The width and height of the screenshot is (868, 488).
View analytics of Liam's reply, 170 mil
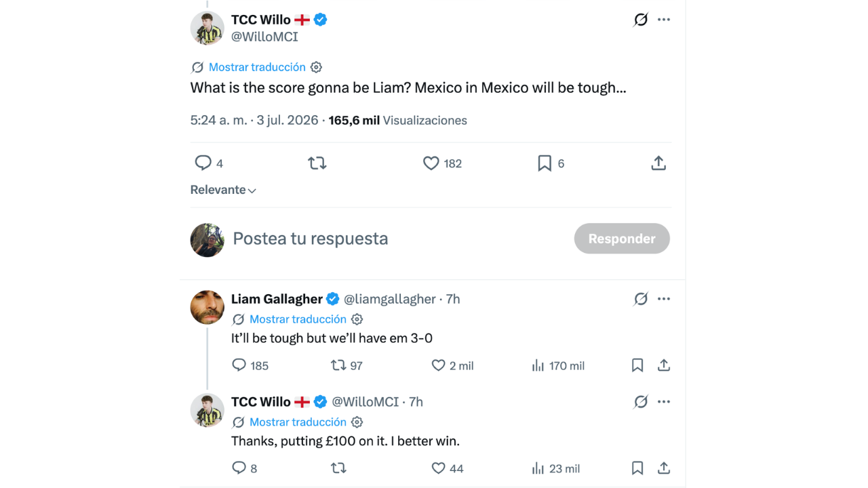(538, 365)
